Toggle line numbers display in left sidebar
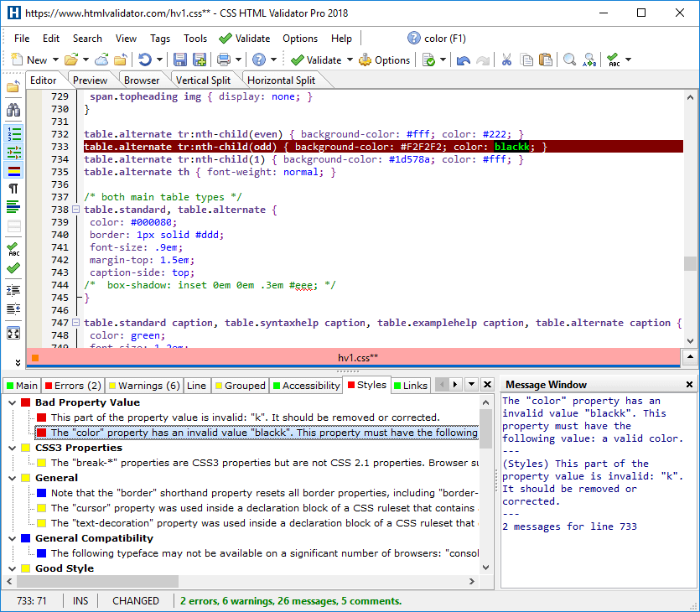The height and width of the screenshot is (612, 700). click(13, 133)
